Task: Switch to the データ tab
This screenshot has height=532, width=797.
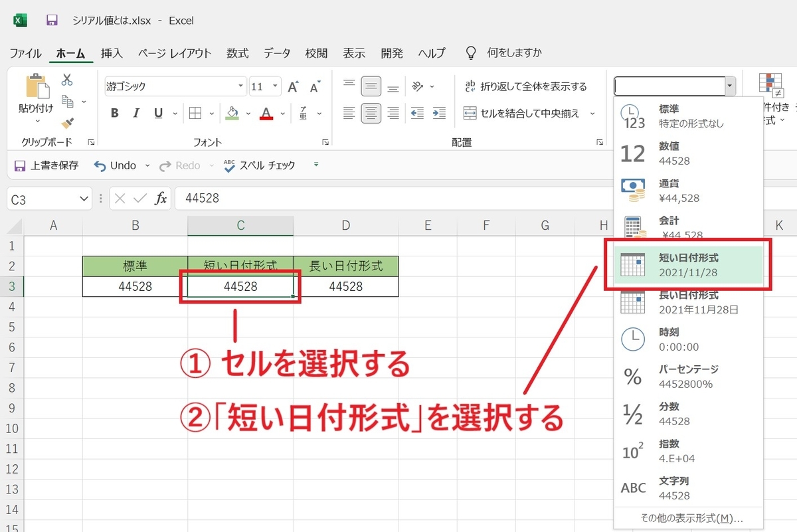Action: click(x=277, y=53)
